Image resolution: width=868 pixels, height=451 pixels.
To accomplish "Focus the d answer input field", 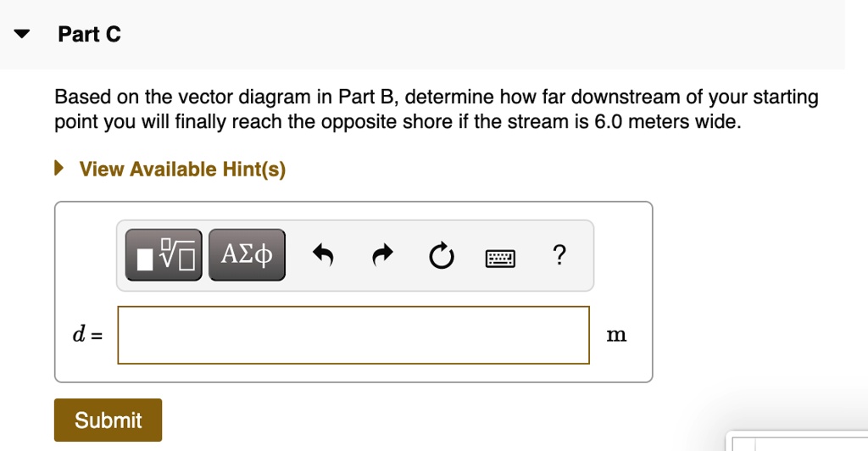I will pyautogui.click(x=353, y=335).
